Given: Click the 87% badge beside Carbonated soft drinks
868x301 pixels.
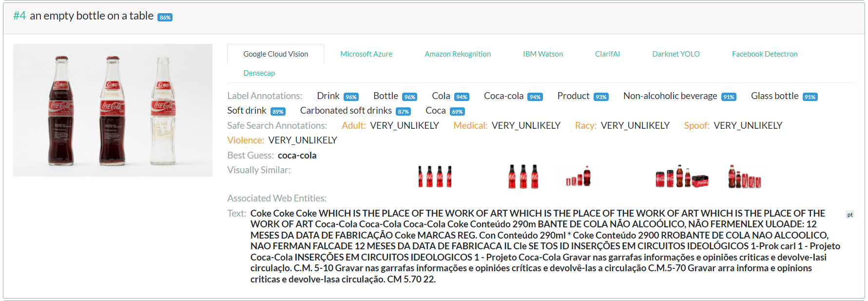Looking at the screenshot, I should tap(404, 112).
